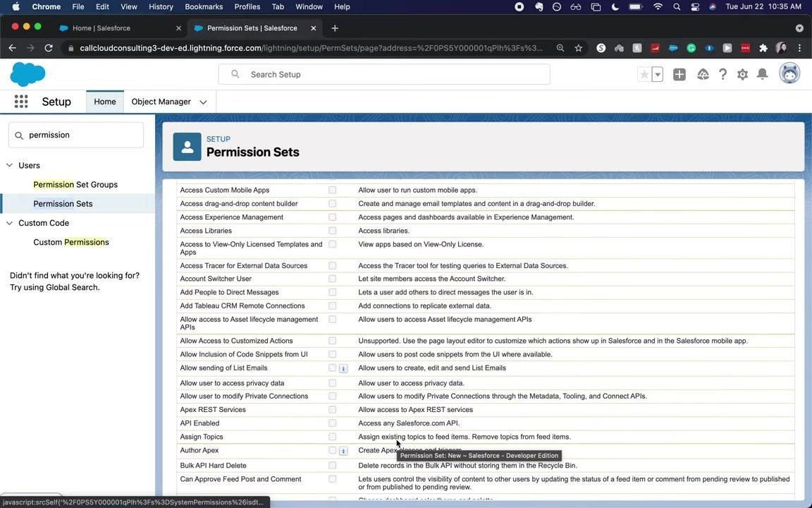Click the Permission Sets page icon

pyautogui.click(x=187, y=147)
